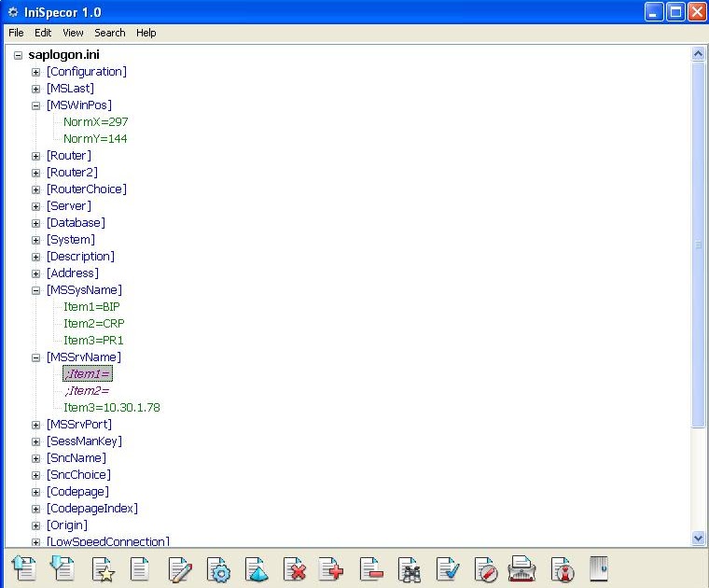Screen dimensions: 709x588
Task: Click the document with up arrow icon
Action: 24,568
